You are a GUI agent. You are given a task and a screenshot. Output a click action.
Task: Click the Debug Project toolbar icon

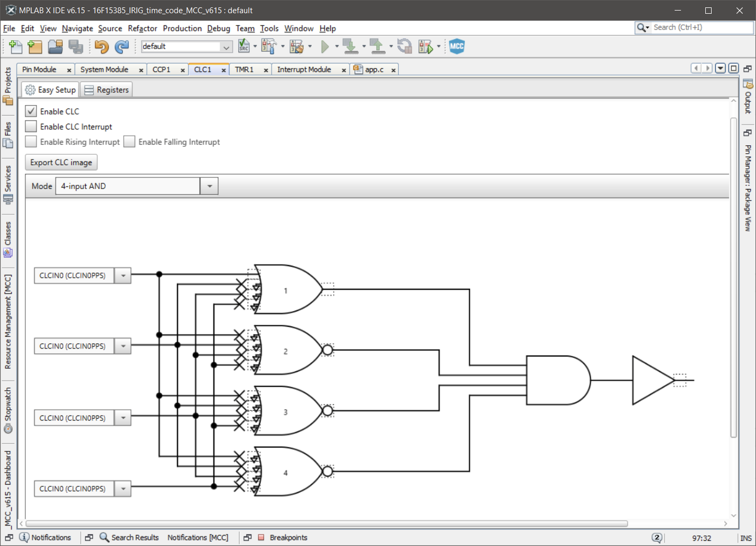pos(425,47)
